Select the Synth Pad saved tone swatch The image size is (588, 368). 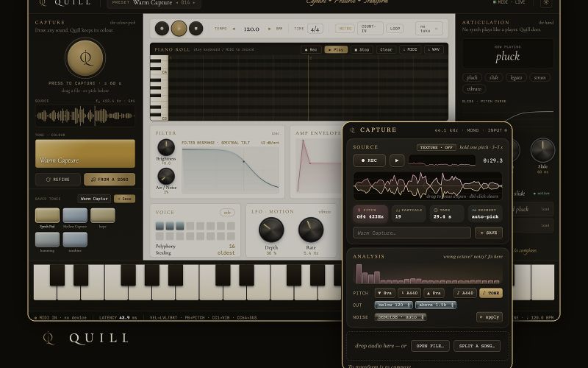click(x=47, y=216)
